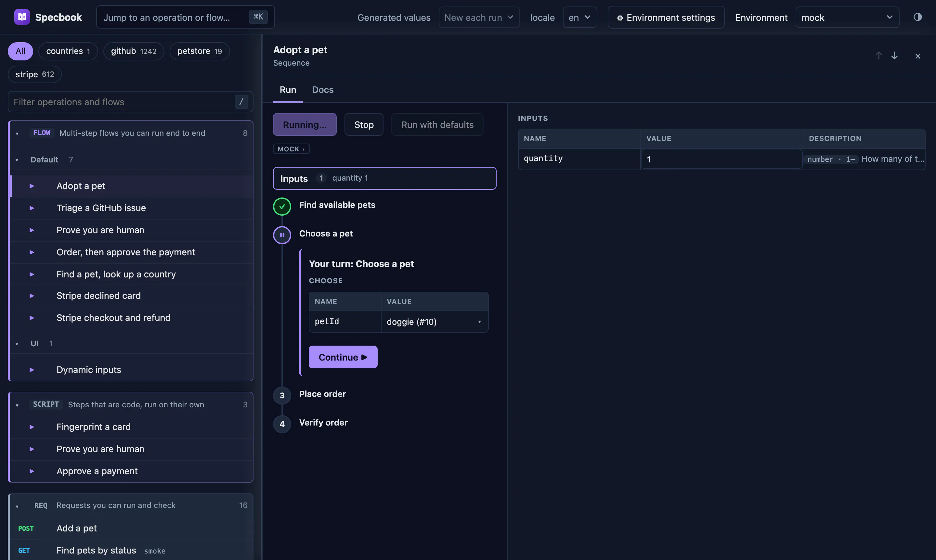Click the play icon beside Order, then approve the payment

(32, 252)
